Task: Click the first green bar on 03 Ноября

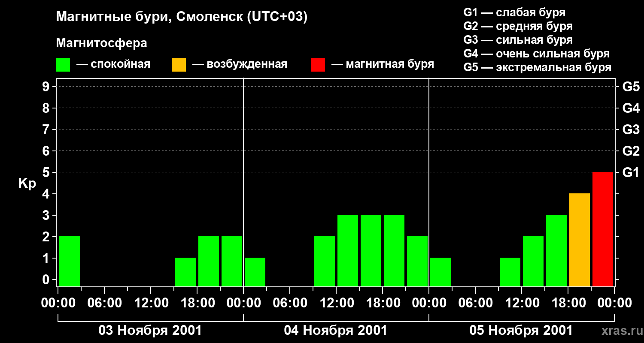Action: click(70, 261)
